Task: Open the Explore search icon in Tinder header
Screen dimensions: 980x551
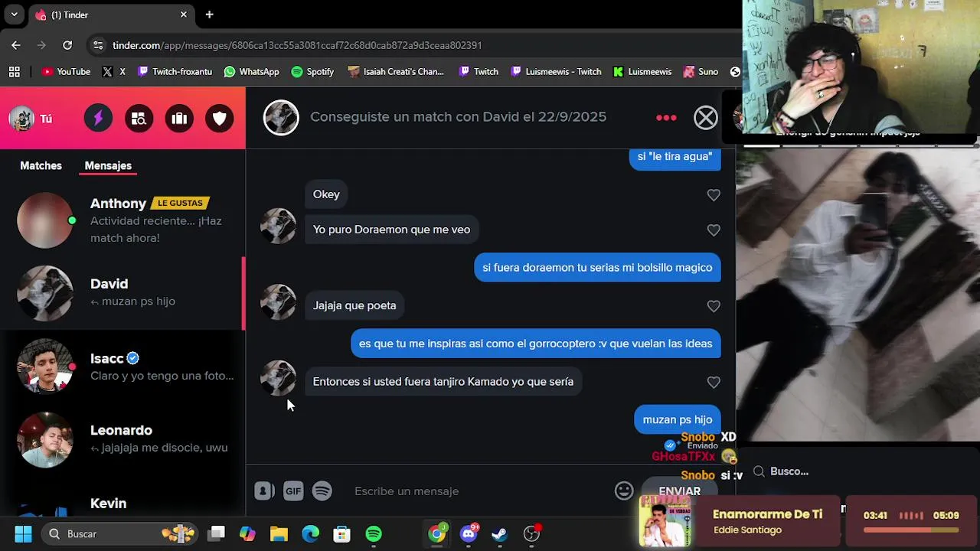Action: click(139, 119)
